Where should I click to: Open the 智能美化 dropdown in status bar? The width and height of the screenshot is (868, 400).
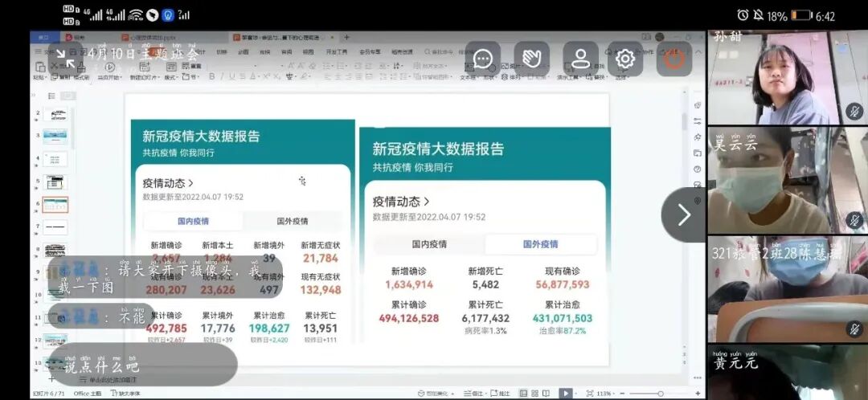click(x=436, y=394)
